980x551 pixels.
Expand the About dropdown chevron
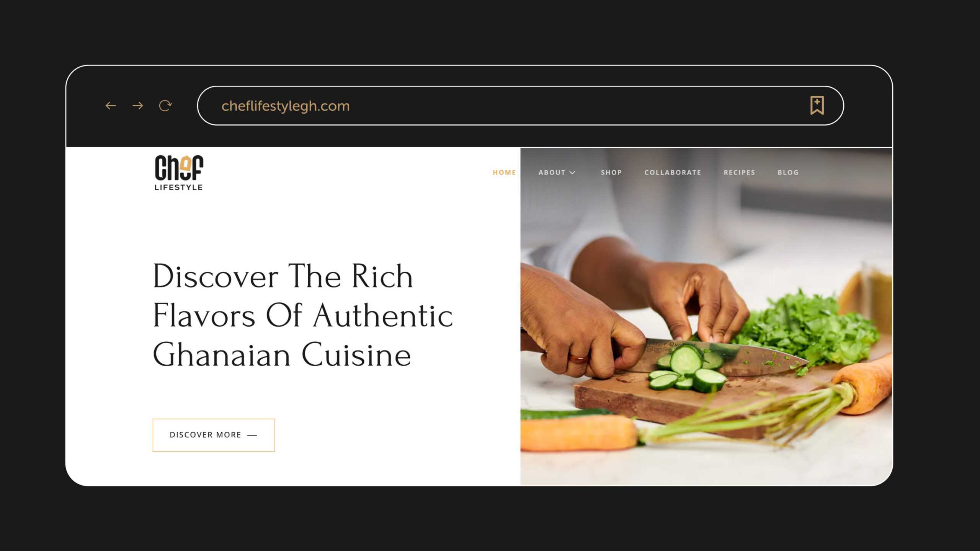[572, 173]
